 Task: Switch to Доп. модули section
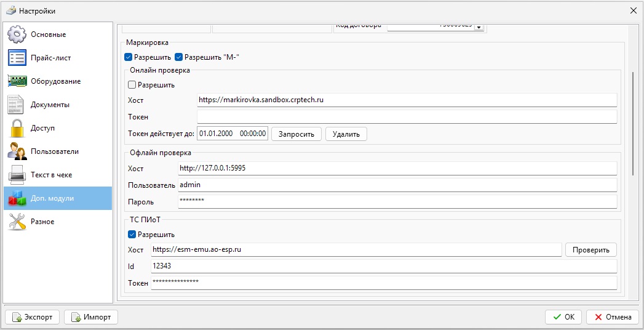coord(58,198)
